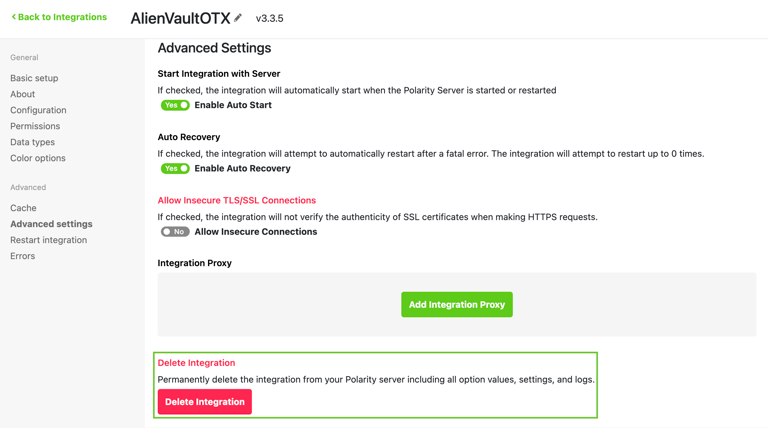The image size is (768, 428).
Task: Click the pencil icon to rename AlienVaultOTX
Action: tap(238, 18)
